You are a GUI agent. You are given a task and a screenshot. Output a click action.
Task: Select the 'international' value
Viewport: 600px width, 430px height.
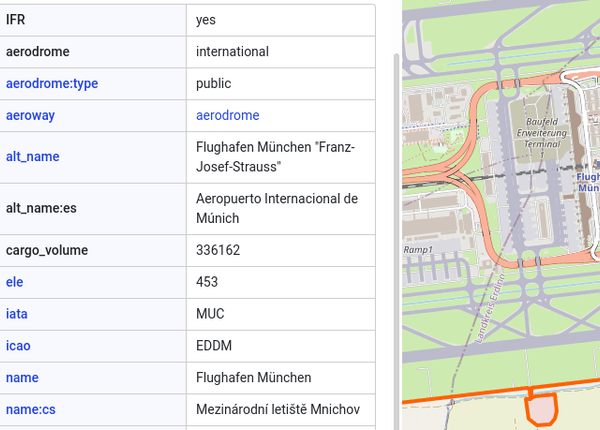[x=232, y=52]
